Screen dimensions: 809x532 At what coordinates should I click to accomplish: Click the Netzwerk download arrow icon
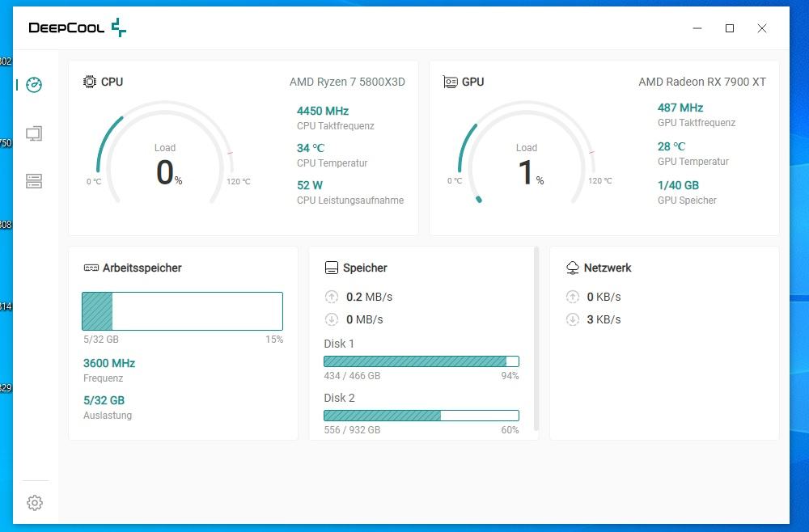573,319
